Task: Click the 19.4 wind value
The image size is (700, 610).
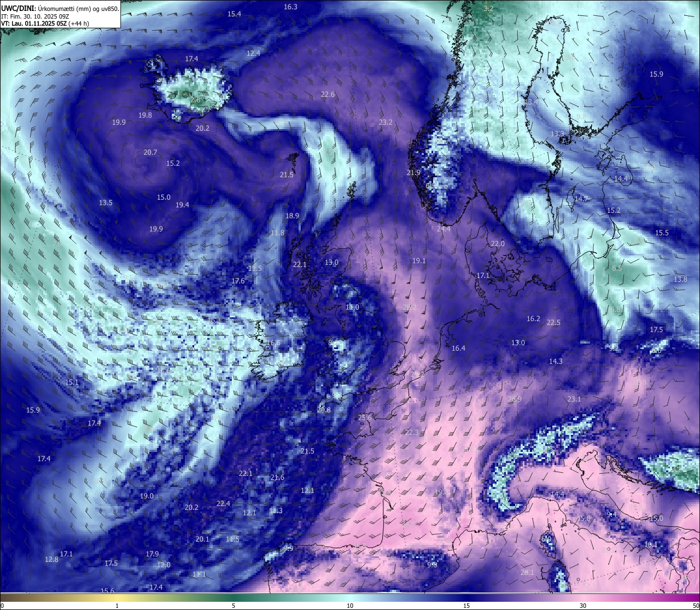Action: pyautogui.click(x=182, y=205)
